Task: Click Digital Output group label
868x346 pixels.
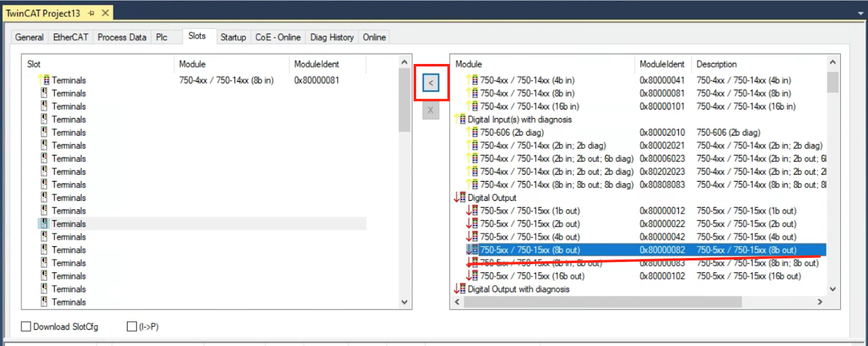Action: tap(492, 198)
